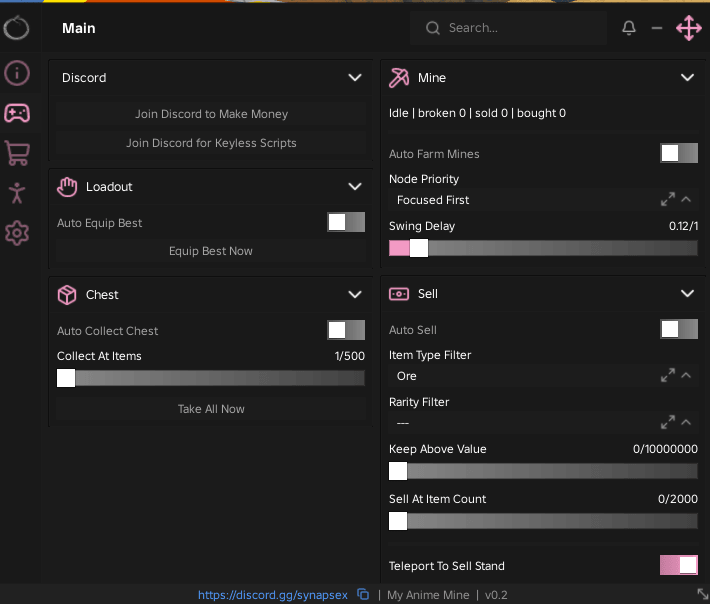
Task: Expand the Node Priority list with the arrows icon
Action: [667, 199]
